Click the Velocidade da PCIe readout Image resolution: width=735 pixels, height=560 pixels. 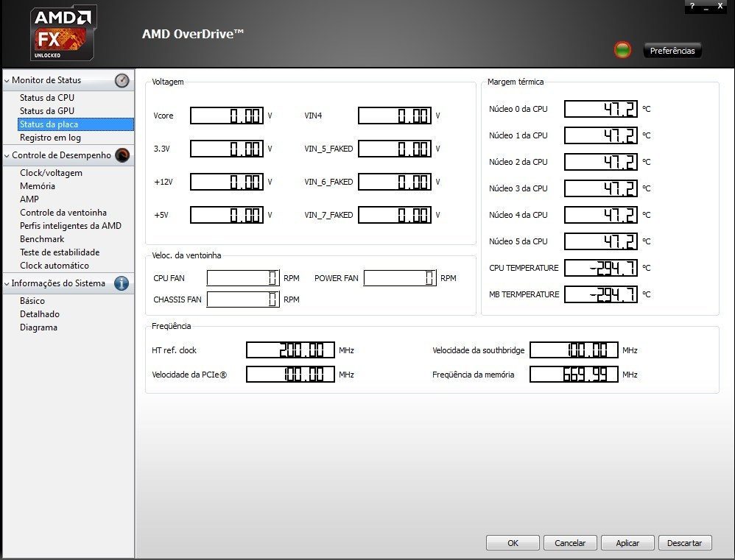(x=291, y=375)
